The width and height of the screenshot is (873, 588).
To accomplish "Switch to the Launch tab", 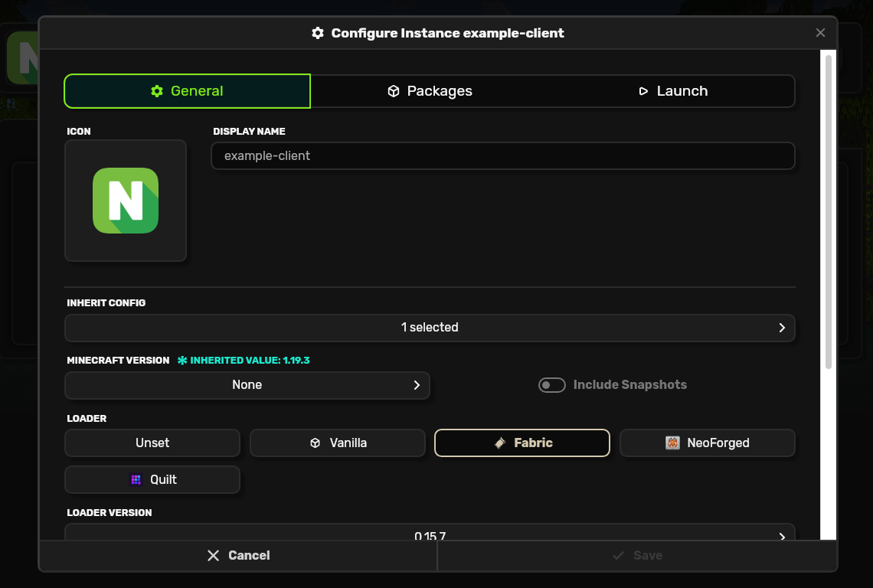I will (x=673, y=91).
